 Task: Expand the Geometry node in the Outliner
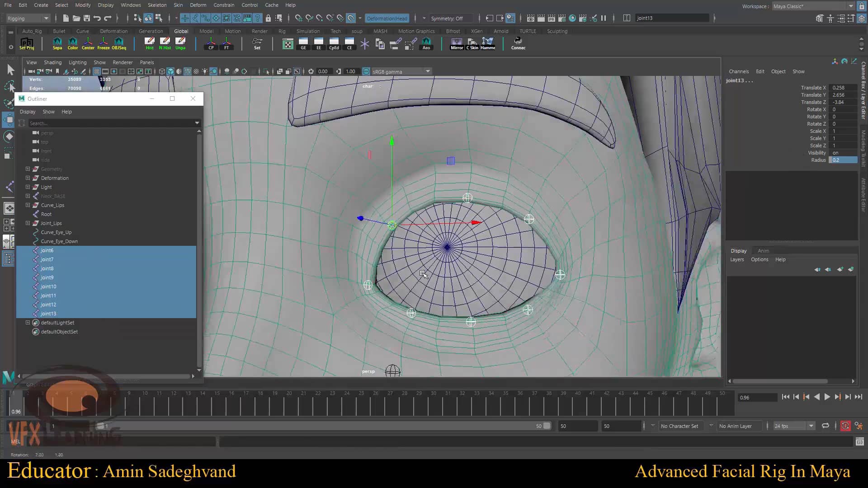tap(28, 169)
